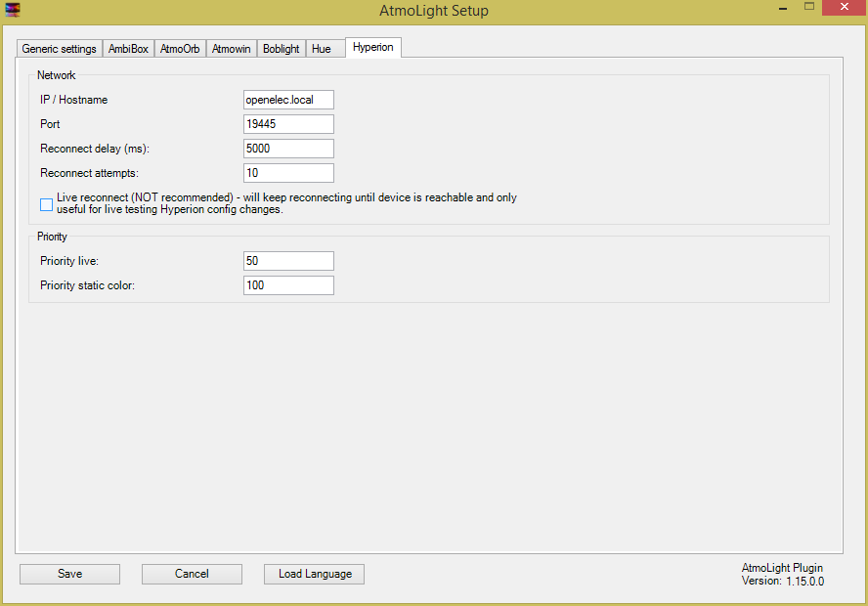Click the 'Network' group heading
Screen dimensions: 868x606
point(57,75)
